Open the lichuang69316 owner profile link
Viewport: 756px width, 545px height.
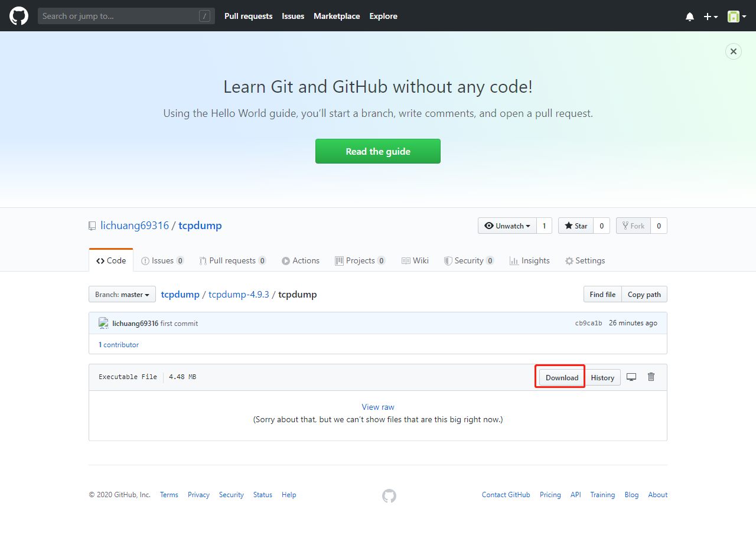135,226
